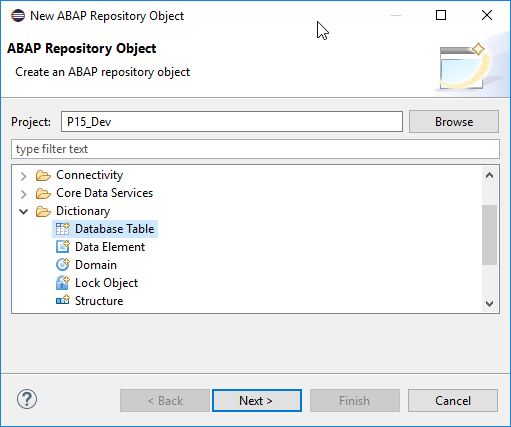Focus the type filter text field

255,149
